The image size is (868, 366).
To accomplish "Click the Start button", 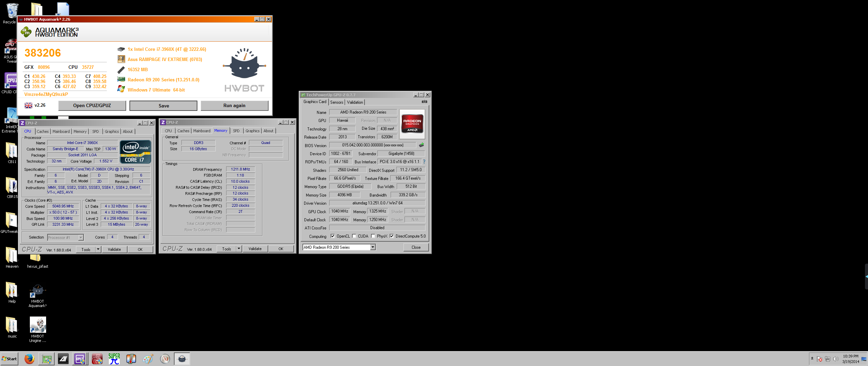I will tap(9, 359).
